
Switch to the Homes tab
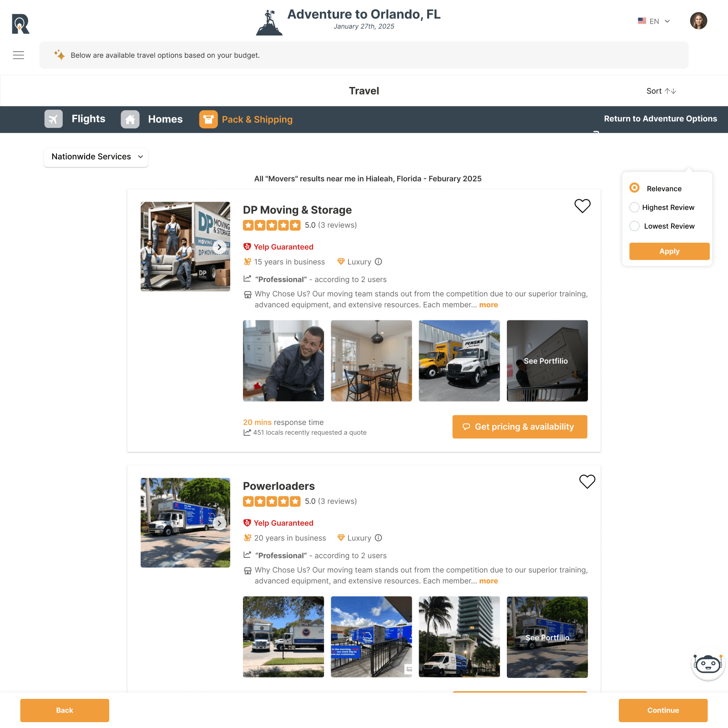[x=152, y=119]
